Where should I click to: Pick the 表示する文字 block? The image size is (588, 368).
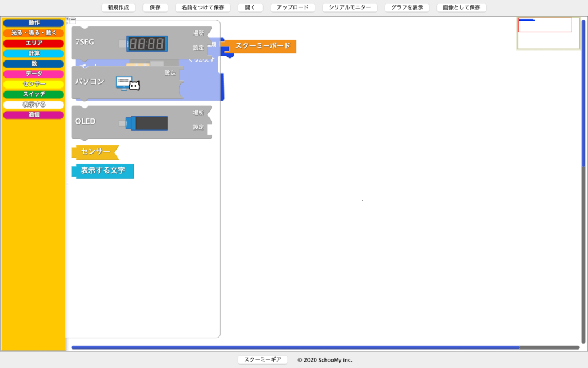click(x=103, y=171)
